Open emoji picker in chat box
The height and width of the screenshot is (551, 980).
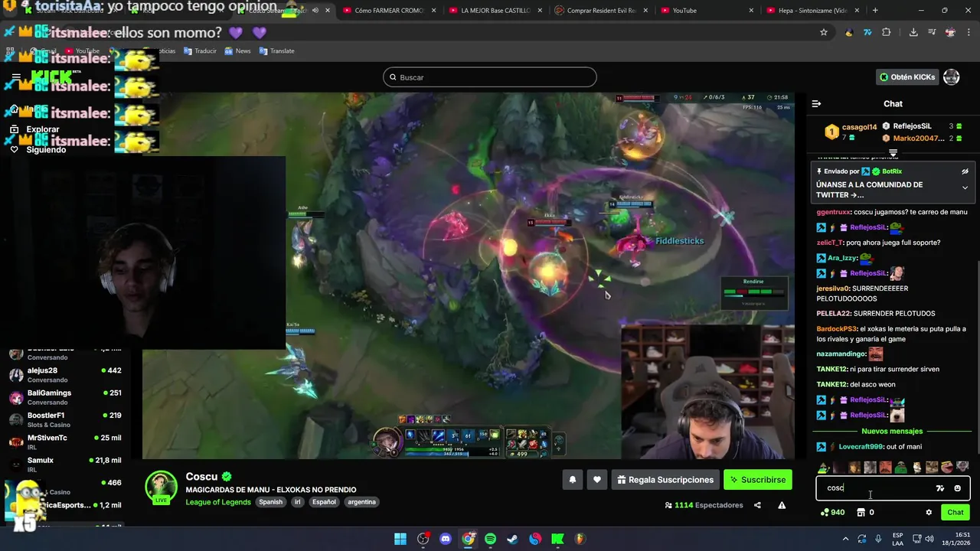click(x=957, y=488)
